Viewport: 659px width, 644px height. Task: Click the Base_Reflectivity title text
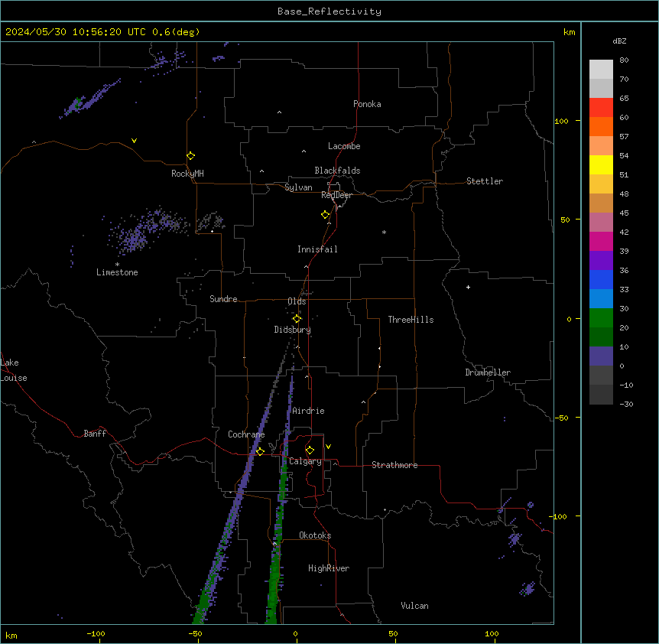tap(329, 11)
